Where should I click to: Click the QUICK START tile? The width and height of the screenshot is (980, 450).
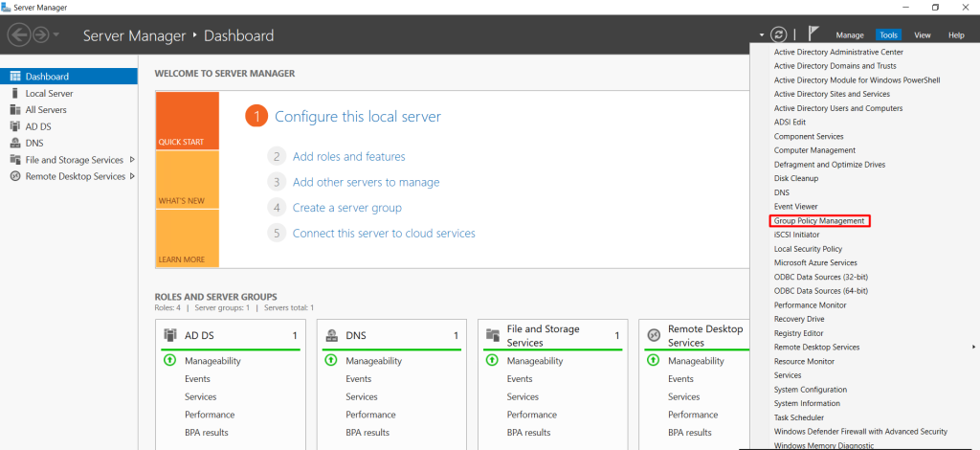[x=187, y=121]
